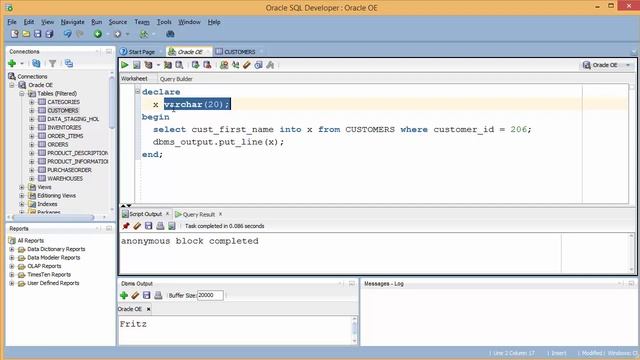Viewport: 640px width, 360px height.
Task: Click the Save icon in main toolbar
Action: (x=38, y=34)
